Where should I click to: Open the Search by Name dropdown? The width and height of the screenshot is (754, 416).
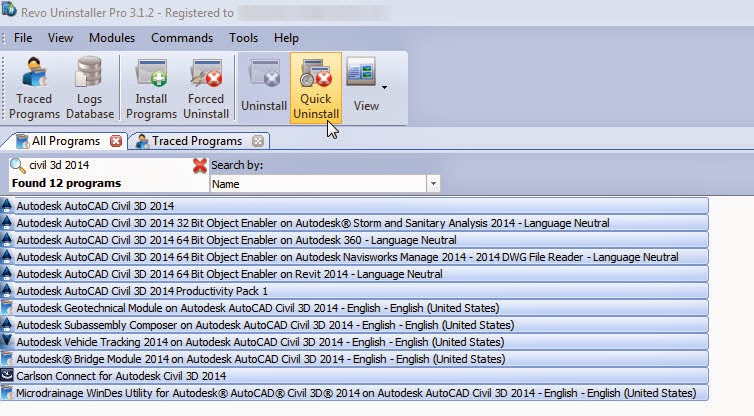(433, 184)
